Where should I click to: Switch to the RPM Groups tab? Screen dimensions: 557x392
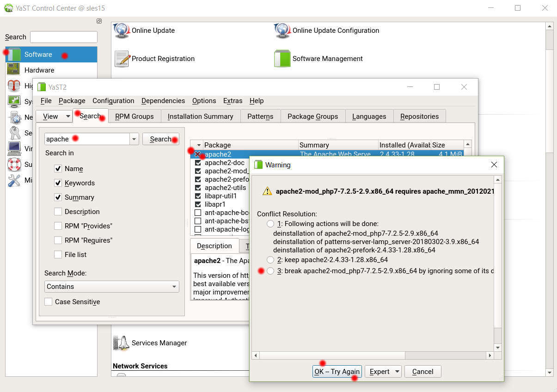pos(135,116)
